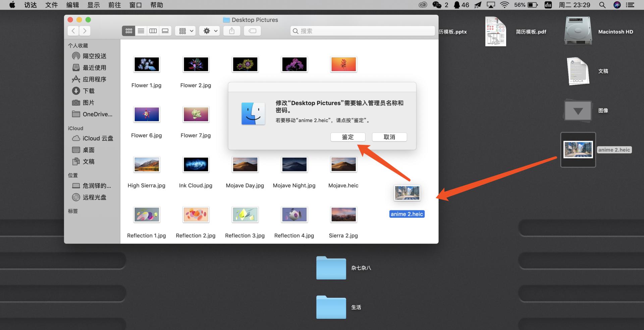Open the action gear menu
Image resolution: width=644 pixels, height=330 pixels.
click(209, 30)
